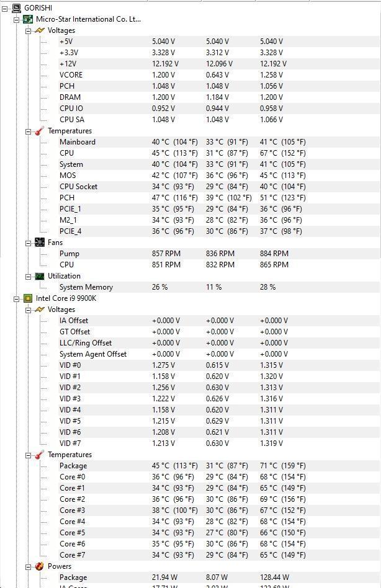Image resolution: width=381 pixels, height=588 pixels.
Task: Collapse the Micro-Star International node
Action: tap(17, 19)
